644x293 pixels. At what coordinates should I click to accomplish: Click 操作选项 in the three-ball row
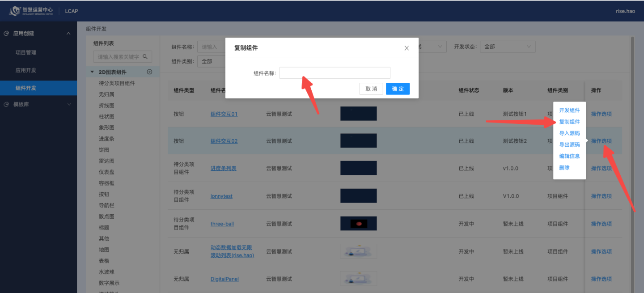tap(601, 224)
